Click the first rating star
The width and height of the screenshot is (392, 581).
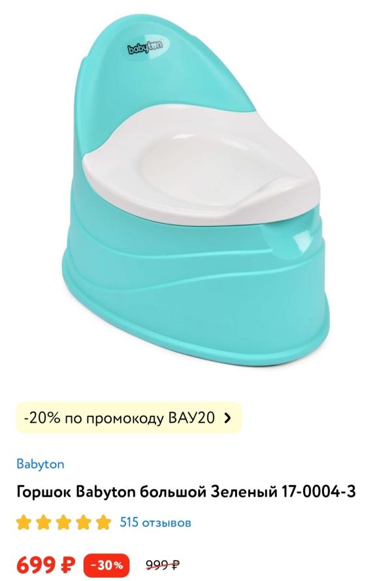tap(24, 522)
